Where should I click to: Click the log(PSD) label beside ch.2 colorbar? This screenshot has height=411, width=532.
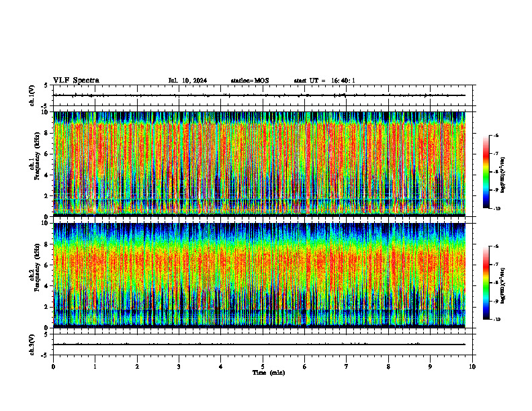(503, 285)
